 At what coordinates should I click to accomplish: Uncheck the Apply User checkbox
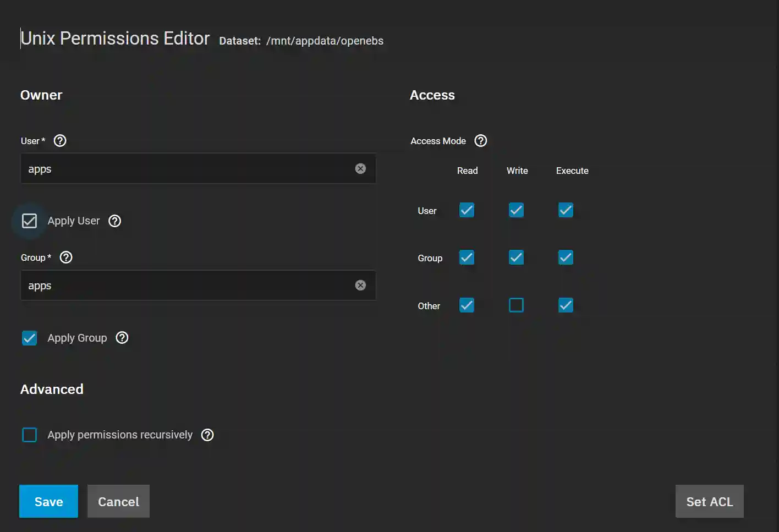29,221
